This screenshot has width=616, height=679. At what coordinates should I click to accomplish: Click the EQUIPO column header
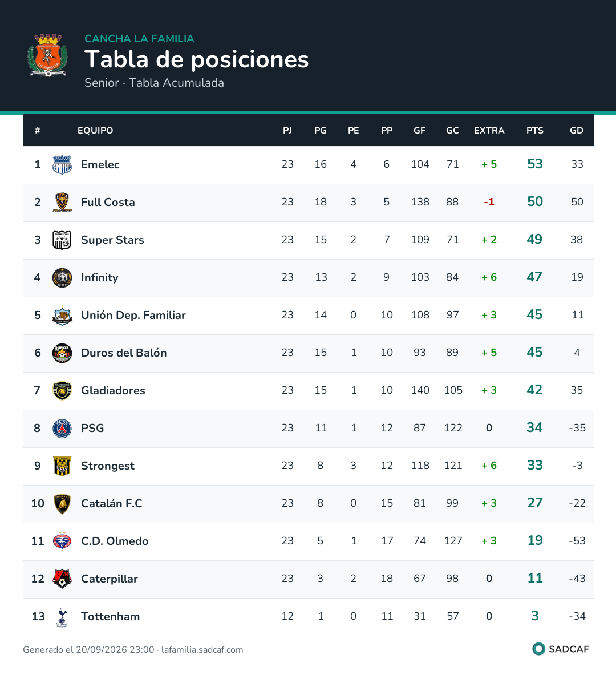(95, 130)
